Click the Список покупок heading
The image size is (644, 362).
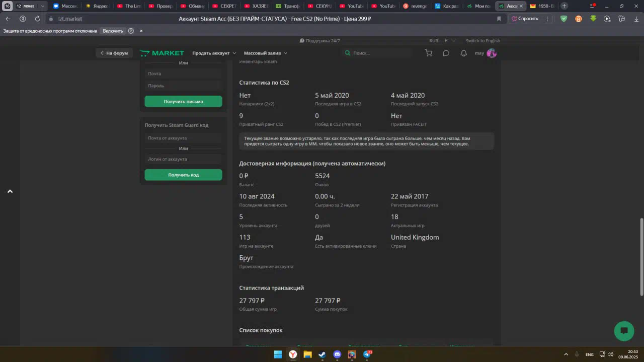point(261,330)
